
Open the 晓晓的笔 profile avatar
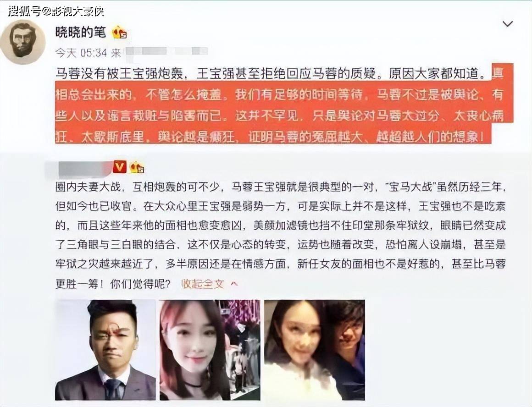coord(23,42)
